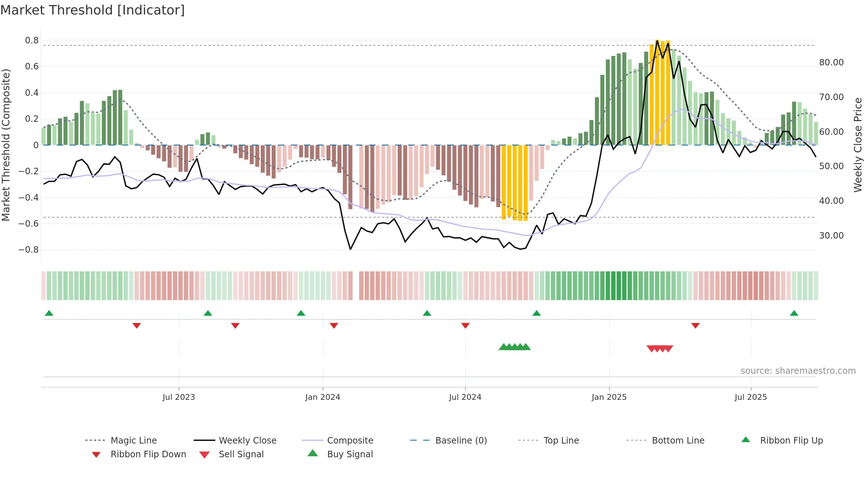Click the Jan 2024 x-axis label
Image resolution: width=868 pixels, height=488 pixels.
323,397
